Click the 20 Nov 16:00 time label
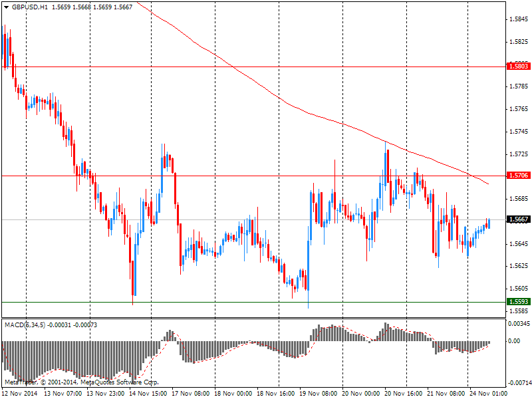This screenshot has height=399, width=532. [x=404, y=394]
